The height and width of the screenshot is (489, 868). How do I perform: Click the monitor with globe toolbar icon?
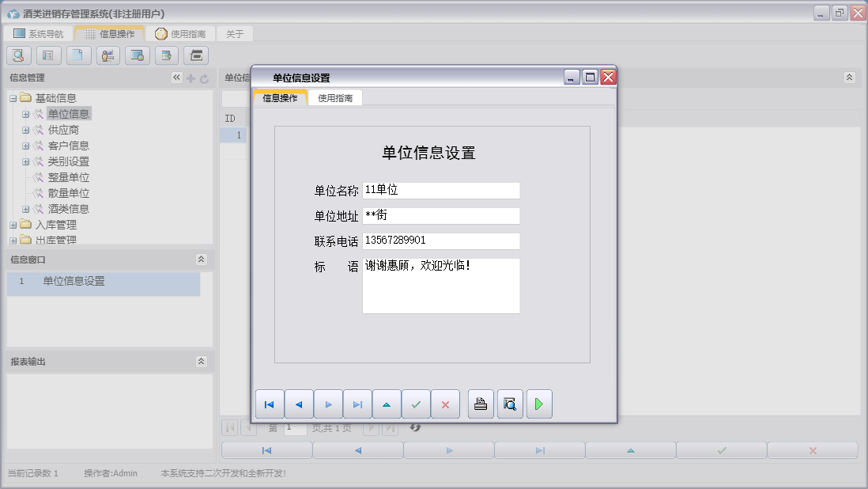coord(138,55)
